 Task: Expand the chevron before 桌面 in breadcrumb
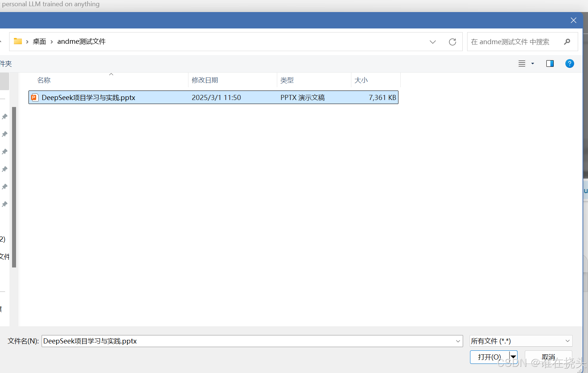pos(27,42)
